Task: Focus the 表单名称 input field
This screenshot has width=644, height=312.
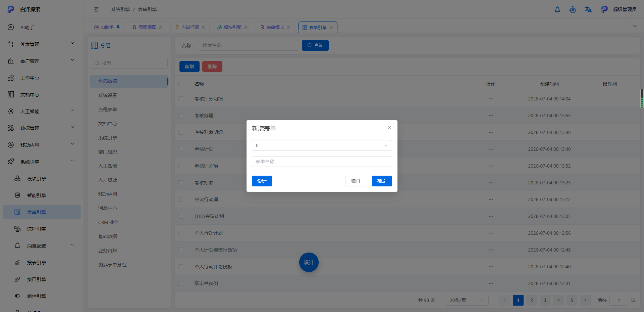Action: [322, 162]
